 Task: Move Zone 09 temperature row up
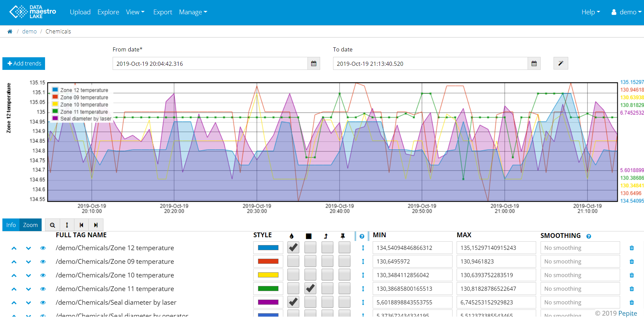coord(14,262)
